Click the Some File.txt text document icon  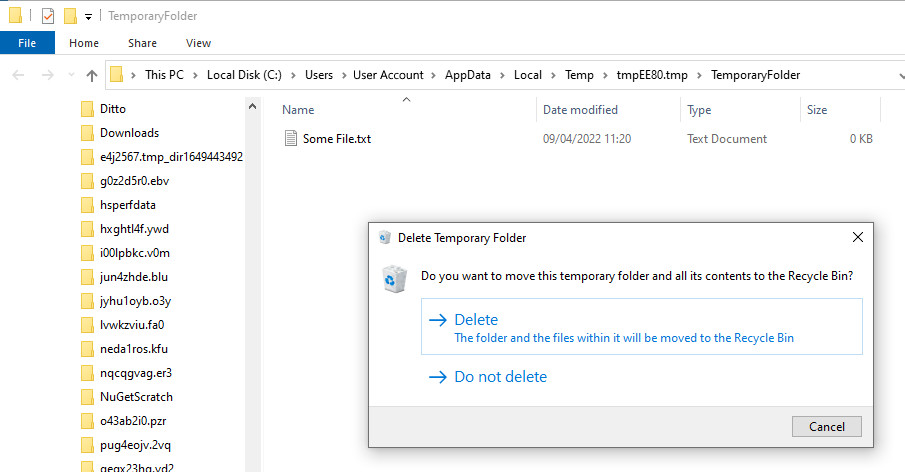pos(290,138)
